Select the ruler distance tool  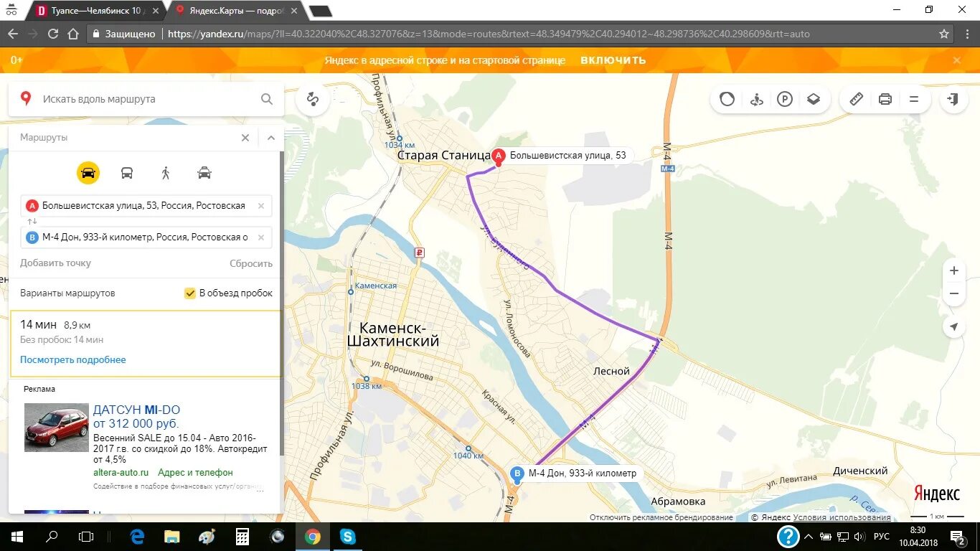click(857, 100)
